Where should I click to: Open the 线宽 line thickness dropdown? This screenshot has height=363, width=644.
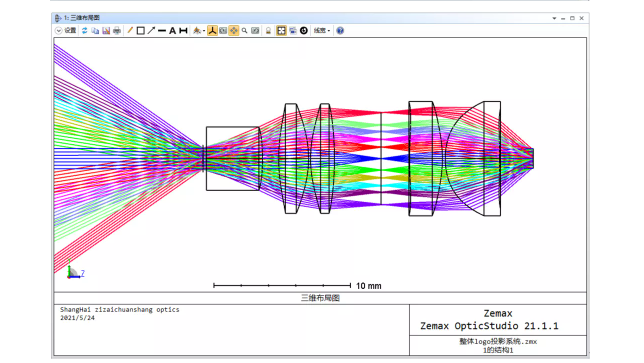[322, 30]
